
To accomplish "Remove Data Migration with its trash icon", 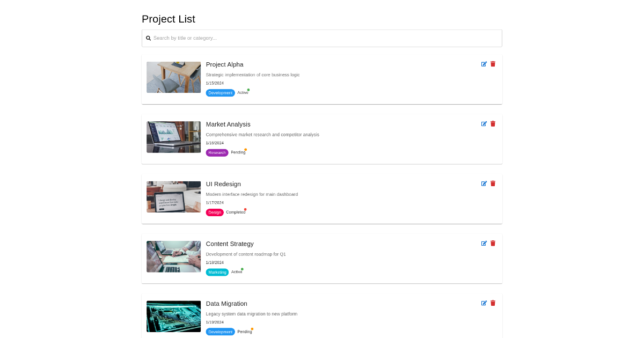I will point(493,303).
